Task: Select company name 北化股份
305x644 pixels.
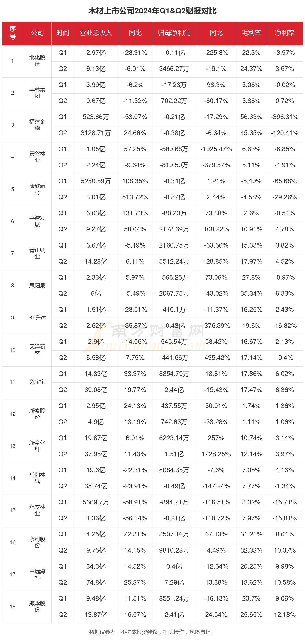Action: click(37, 61)
